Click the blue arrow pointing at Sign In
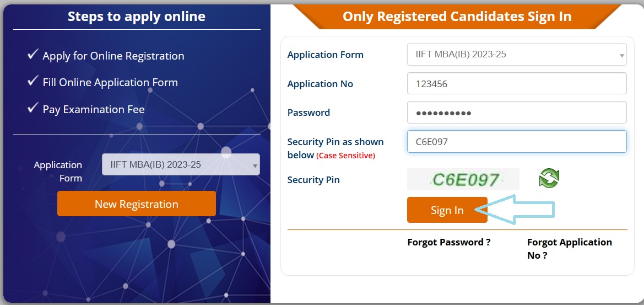Viewport: 644px width, 305px height. 515,210
